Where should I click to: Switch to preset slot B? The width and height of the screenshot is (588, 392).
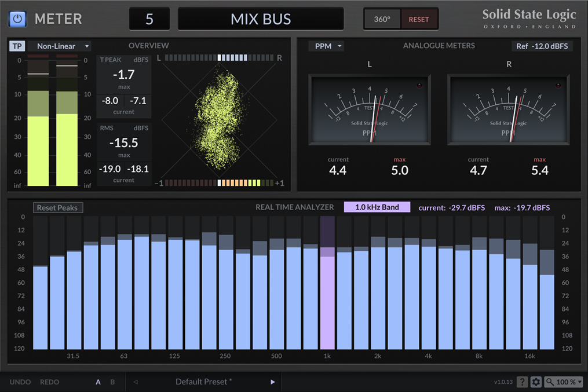tap(112, 382)
